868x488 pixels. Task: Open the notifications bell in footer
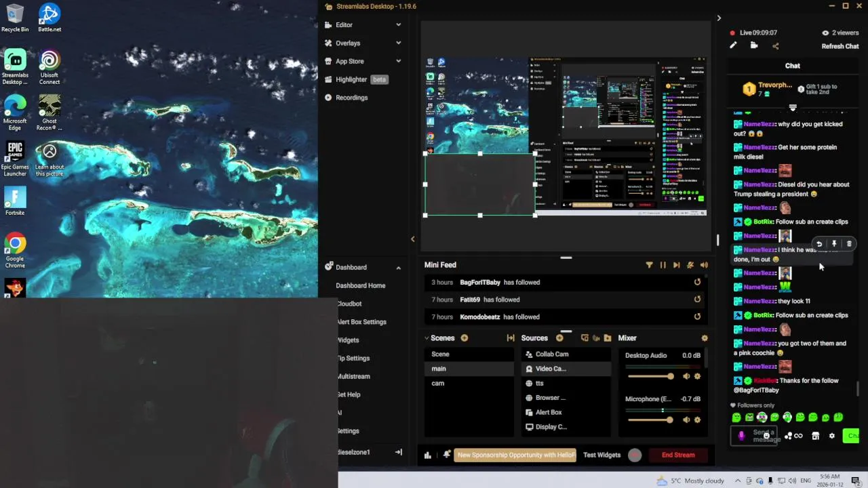click(x=446, y=455)
